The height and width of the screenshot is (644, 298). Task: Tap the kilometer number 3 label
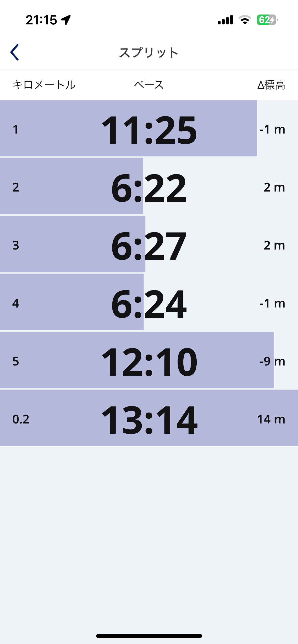click(16, 245)
